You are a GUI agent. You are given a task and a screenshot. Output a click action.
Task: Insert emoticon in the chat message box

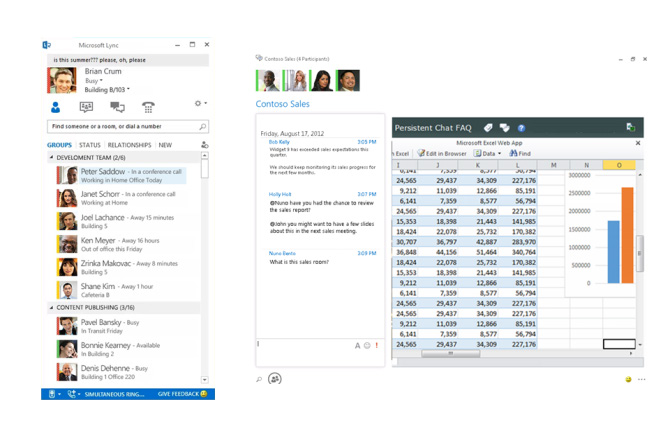pos(367,346)
